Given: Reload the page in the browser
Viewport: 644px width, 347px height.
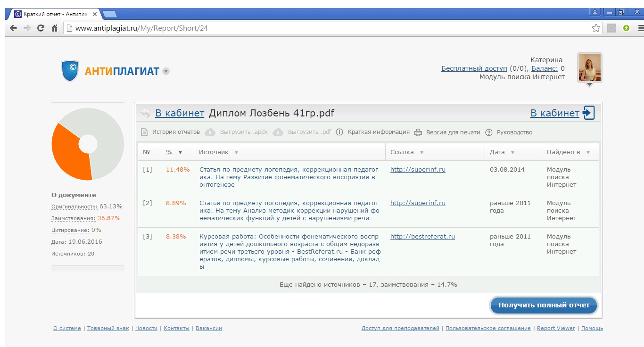Looking at the screenshot, I should 41,28.
